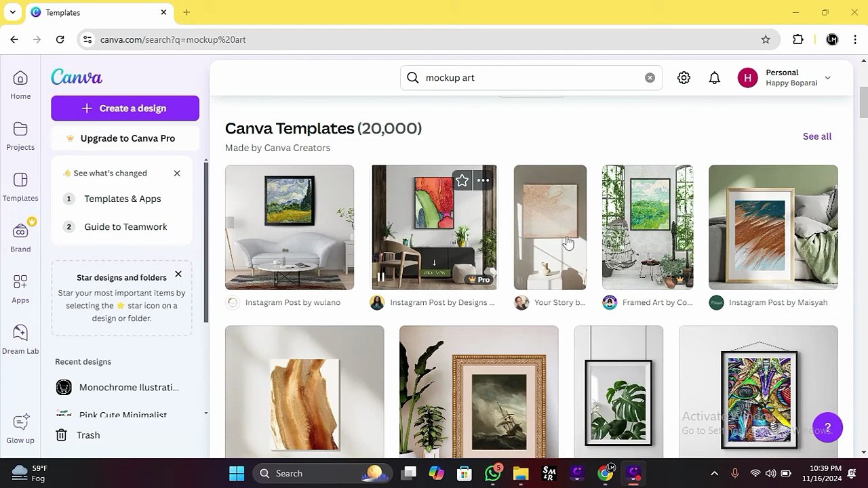Viewport: 868px width, 488px height.
Task: Open Apps in the sidebar
Action: (20, 289)
